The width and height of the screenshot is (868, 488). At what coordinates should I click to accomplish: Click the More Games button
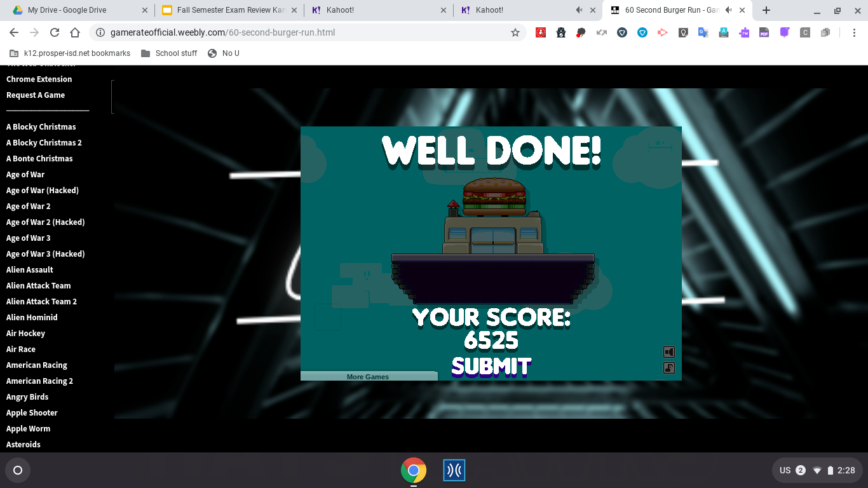coord(368,377)
